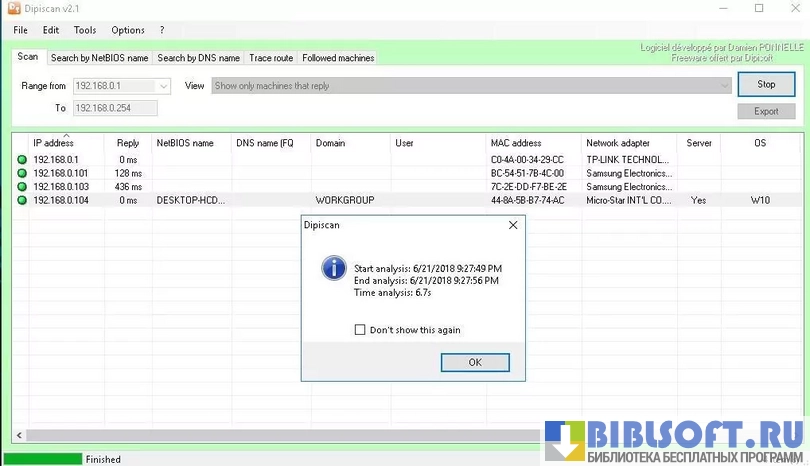Close the Dipiscan dialog with X

click(513, 225)
